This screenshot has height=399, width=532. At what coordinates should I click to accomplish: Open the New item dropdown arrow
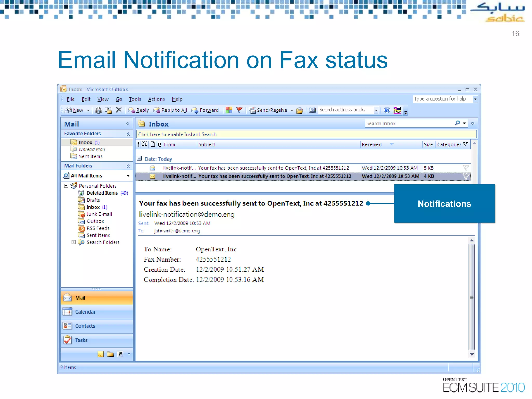(88, 110)
